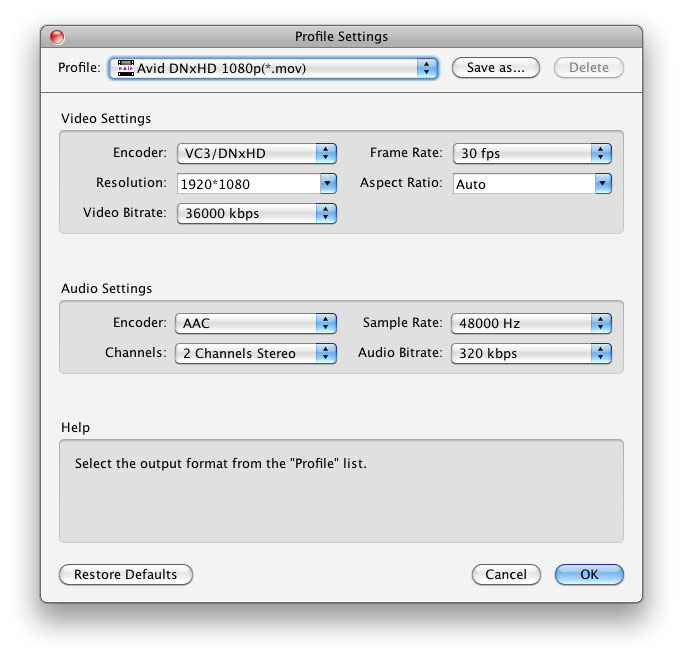Click the Avid profile format icon

(125, 68)
